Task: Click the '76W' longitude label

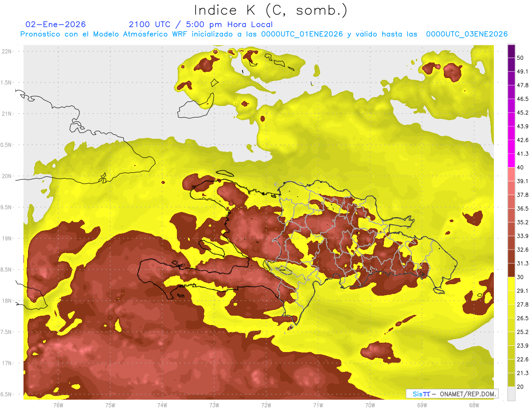Action: coord(58,405)
